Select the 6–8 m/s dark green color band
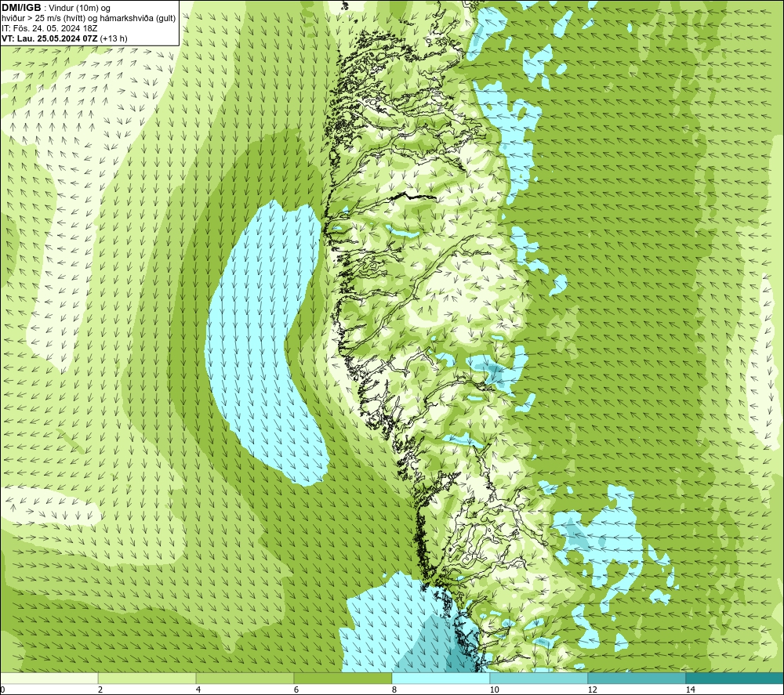784x695 pixels. click(343, 678)
